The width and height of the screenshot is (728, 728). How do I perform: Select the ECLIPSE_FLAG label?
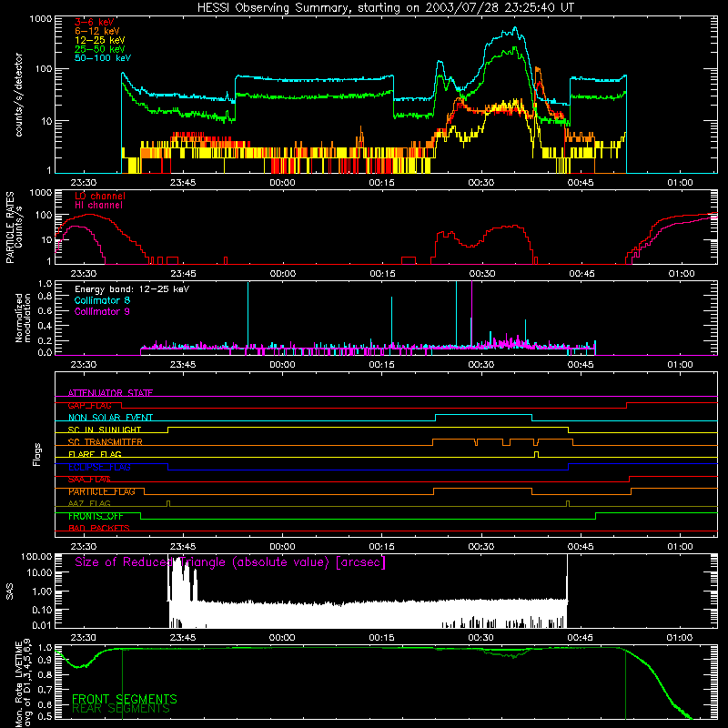(99, 467)
